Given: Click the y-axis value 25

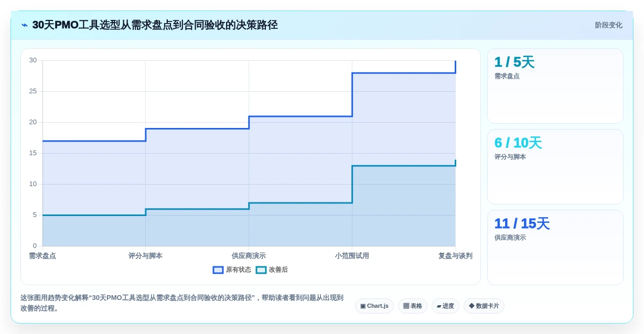Looking at the screenshot, I should tap(33, 91).
